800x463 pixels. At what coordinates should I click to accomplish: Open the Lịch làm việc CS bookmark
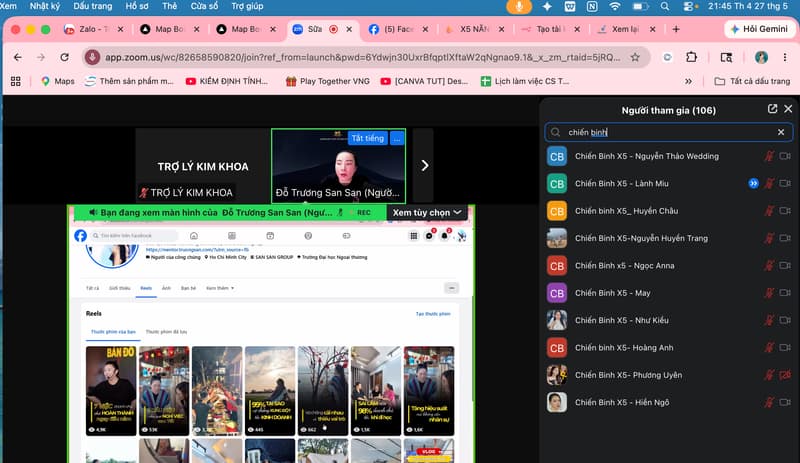pos(525,81)
